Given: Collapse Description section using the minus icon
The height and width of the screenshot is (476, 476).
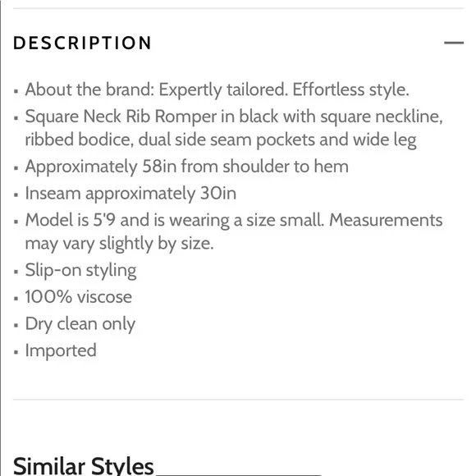Looking at the screenshot, I should [454, 43].
